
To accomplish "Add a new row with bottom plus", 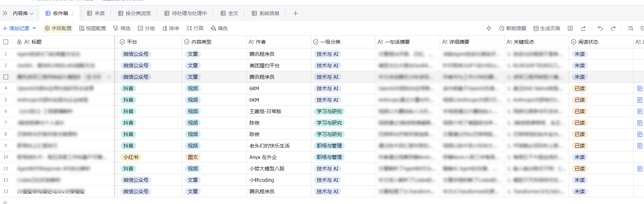I will (x=5, y=202).
